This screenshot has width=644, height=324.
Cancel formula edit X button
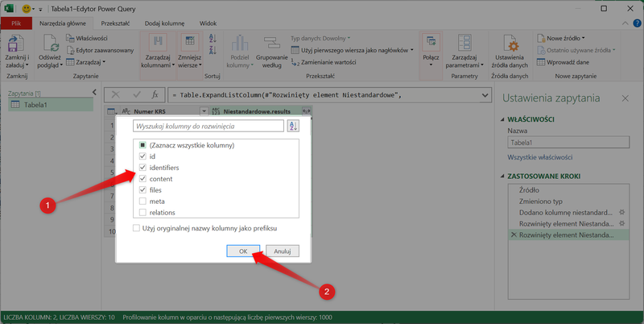[115, 95]
